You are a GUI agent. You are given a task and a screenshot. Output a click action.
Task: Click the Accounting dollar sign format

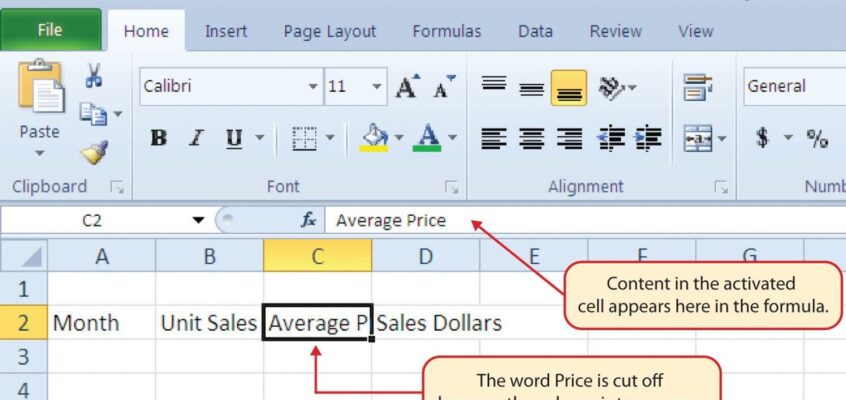pos(762,138)
